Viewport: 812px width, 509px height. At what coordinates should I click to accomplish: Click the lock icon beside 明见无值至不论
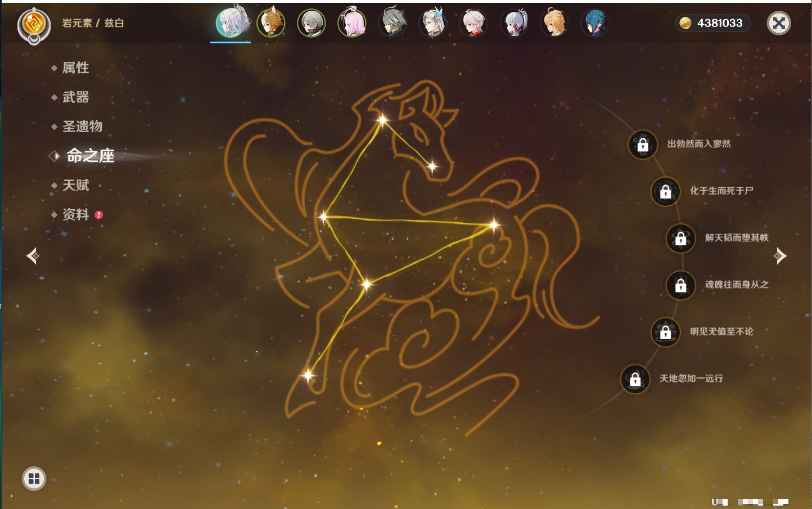coord(665,332)
